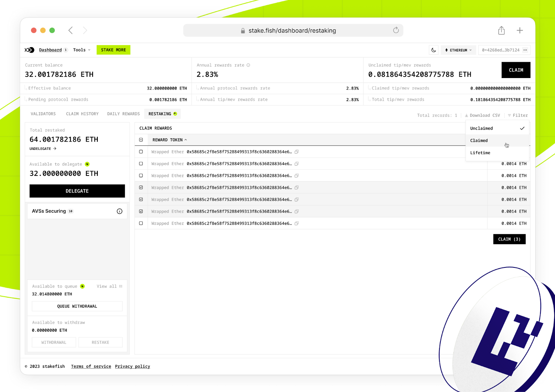This screenshot has height=392, width=555.
Task: Open the Terms of service link
Action: 91,366
